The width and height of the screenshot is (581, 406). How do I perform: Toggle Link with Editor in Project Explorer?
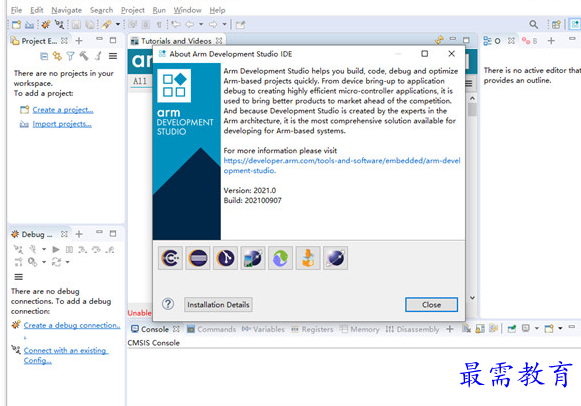coord(57,56)
